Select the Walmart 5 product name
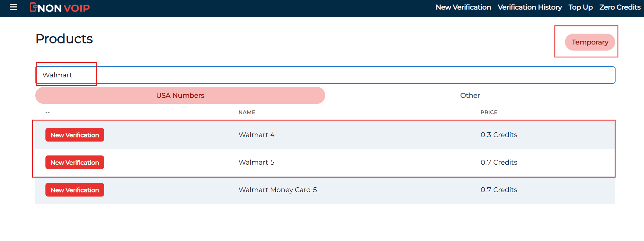The width and height of the screenshot is (644, 241). [256, 162]
